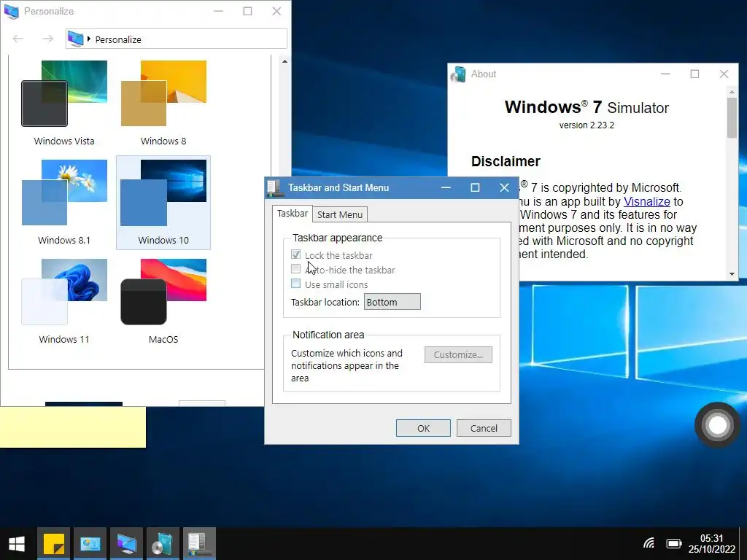Enable Use small icons checkbox
Viewport: 747px width, 560px height.
coord(295,284)
